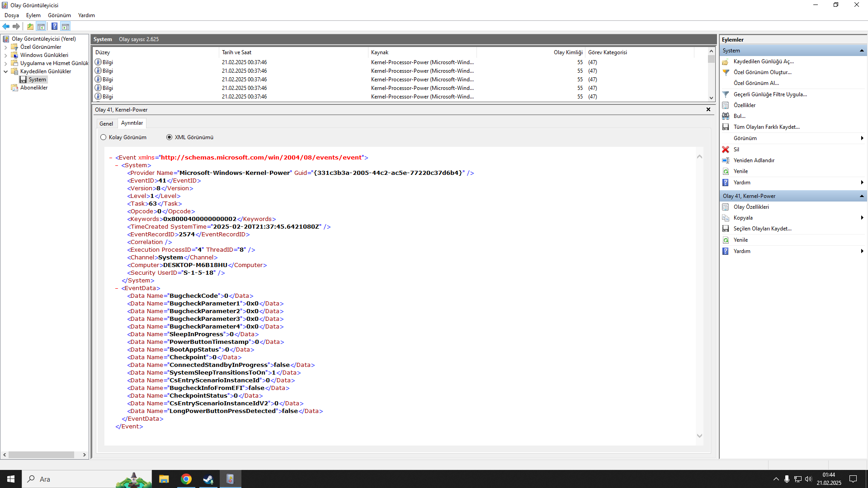This screenshot has width=868, height=488.
Task: Show hidden tray icons chevron
Action: pyautogui.click(x=776, y=479)
